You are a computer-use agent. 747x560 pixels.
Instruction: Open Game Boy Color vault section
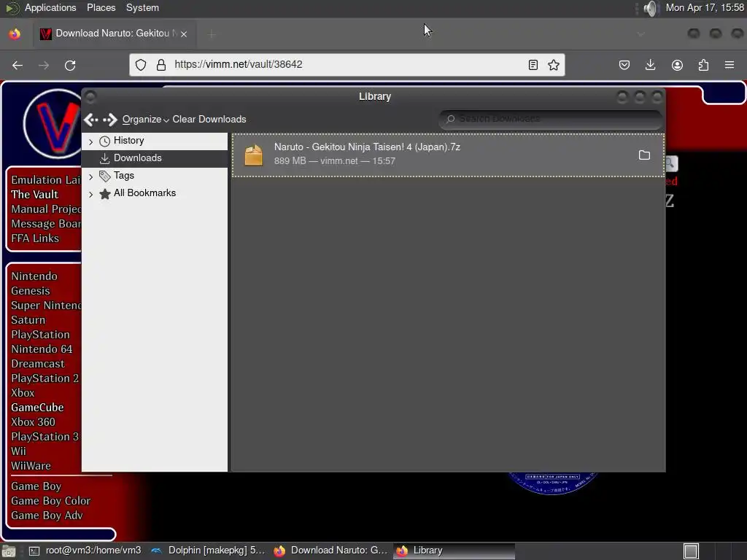[51, 501]
